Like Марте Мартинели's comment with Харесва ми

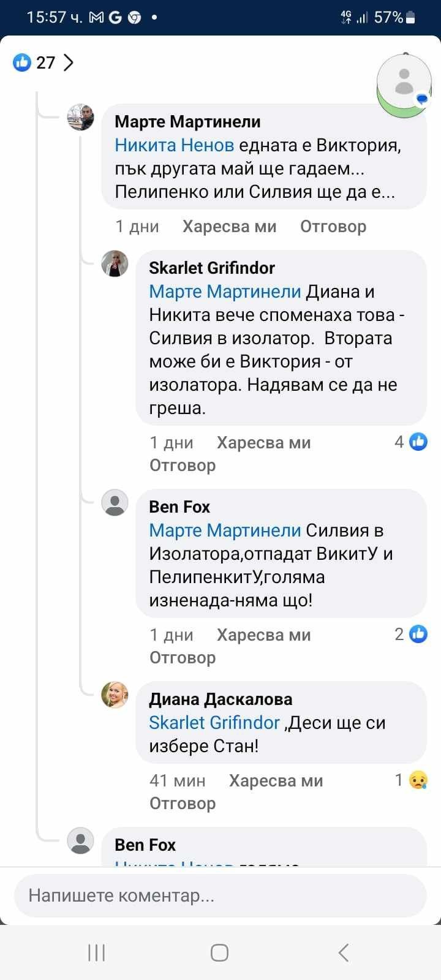click(229, 227)
